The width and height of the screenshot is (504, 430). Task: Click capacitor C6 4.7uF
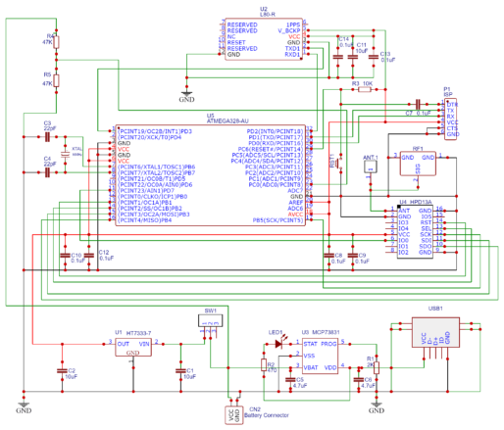pyautogui.click(x=359, y=379)
